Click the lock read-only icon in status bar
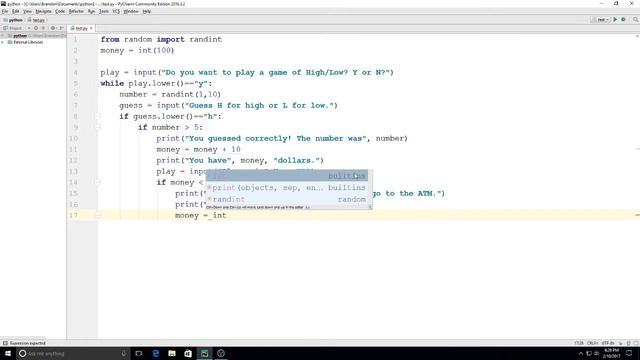 621,343
